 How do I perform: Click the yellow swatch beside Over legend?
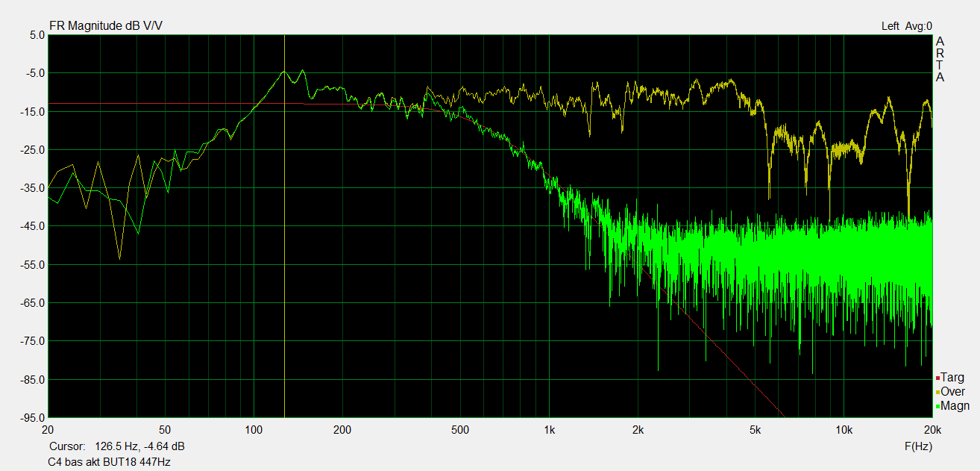click(x=937, y=392)
